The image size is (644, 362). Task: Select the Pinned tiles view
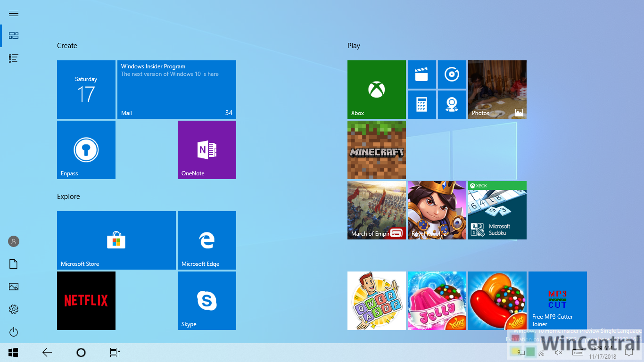click(x=14, y=36)
